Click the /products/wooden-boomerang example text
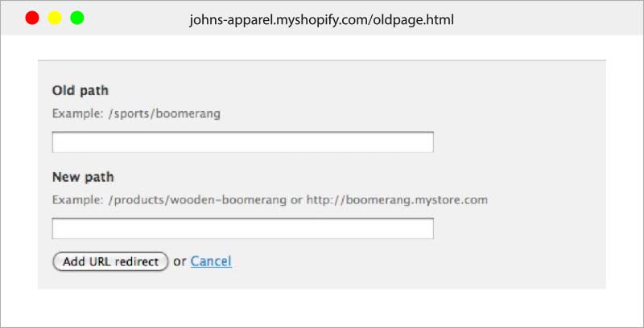The image size is (644, 328). 197,200
